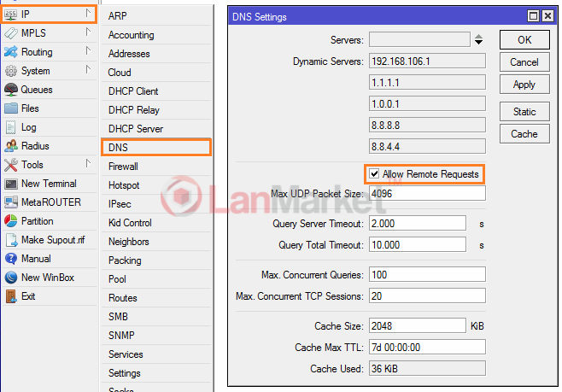The width and height of the screenshot is (562, 392).
Task: Click the Files folder icon
Action: (11, 108)
